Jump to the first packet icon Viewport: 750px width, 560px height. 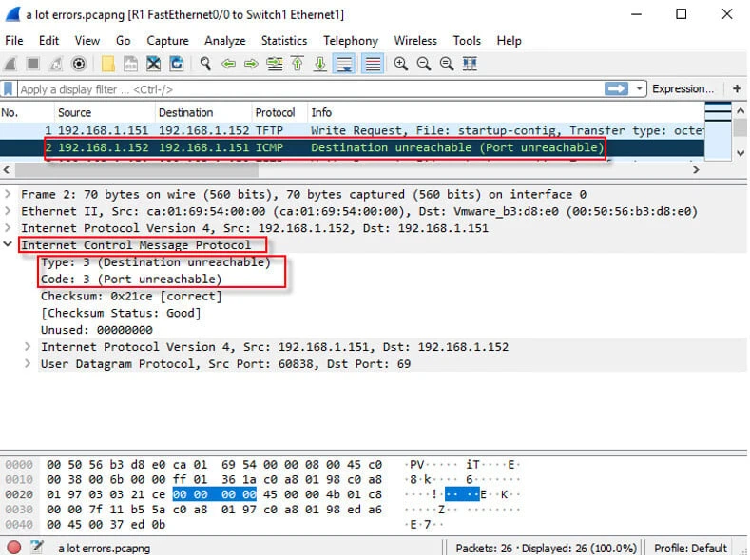298,64
